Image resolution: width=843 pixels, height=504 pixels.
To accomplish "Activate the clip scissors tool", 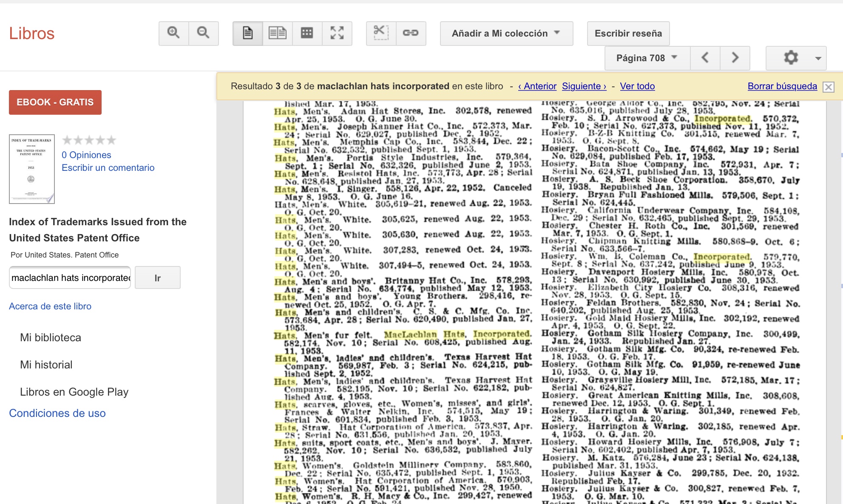I will [381, 33].
